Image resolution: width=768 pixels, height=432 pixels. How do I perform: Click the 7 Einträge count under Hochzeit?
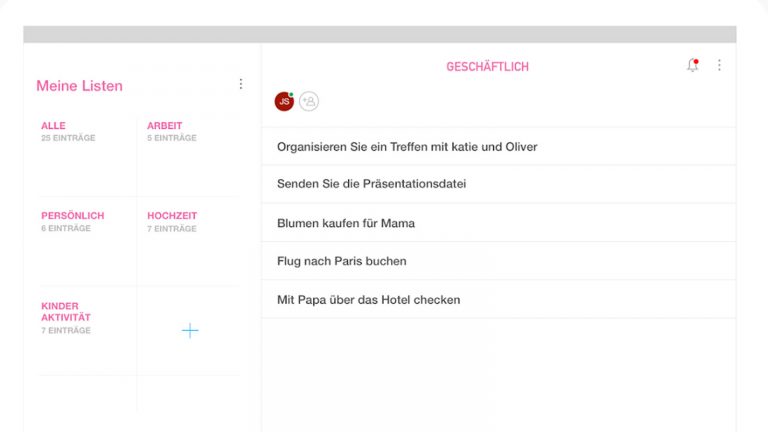click(172, 229)
